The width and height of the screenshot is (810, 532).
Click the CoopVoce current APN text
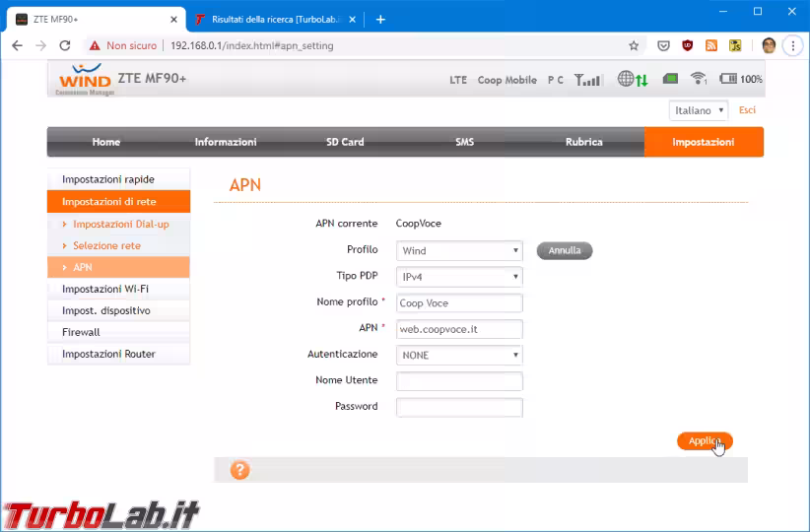click(419, 224)
